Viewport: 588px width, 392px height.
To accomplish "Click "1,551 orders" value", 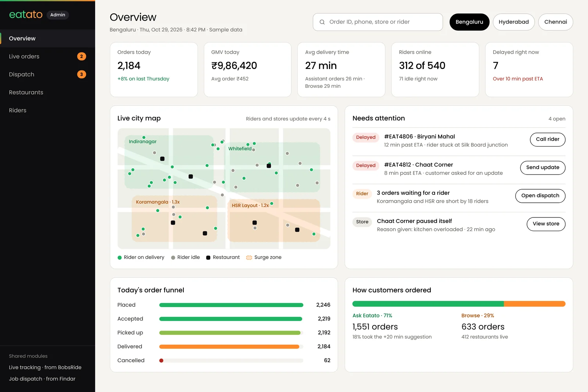I will coord(375,327).
